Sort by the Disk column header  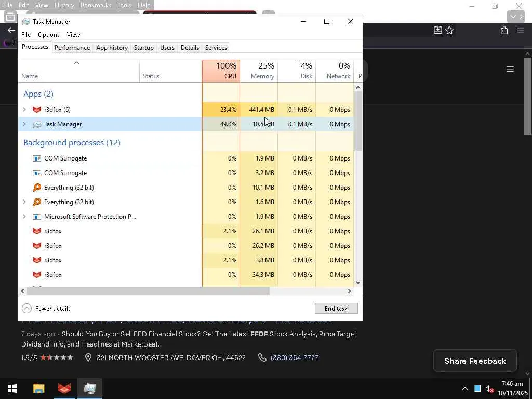point(297,71)
